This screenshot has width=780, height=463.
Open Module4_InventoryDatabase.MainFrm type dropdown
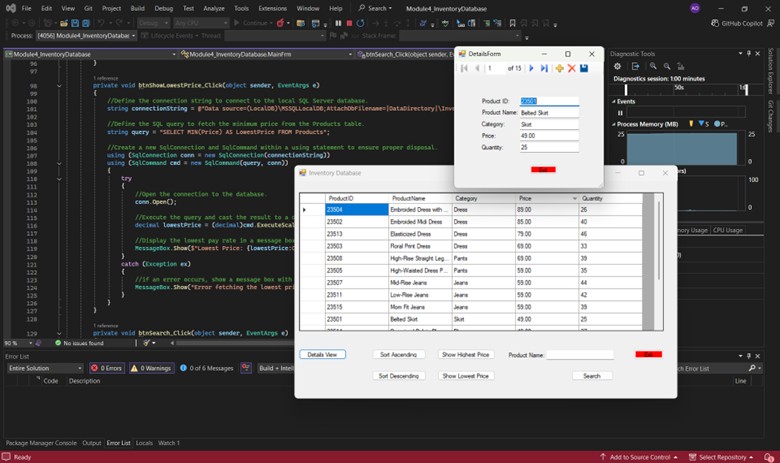tap(266, 54)
